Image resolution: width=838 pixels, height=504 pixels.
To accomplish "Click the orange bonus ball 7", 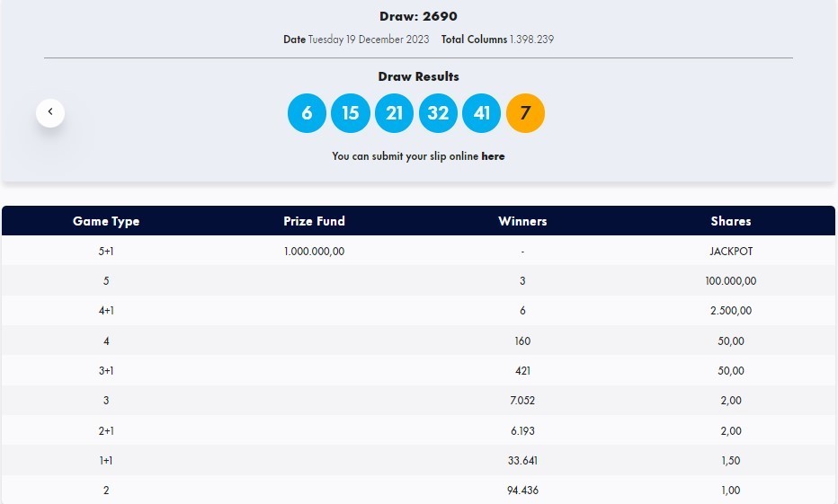I will click(x=525, y=113).
